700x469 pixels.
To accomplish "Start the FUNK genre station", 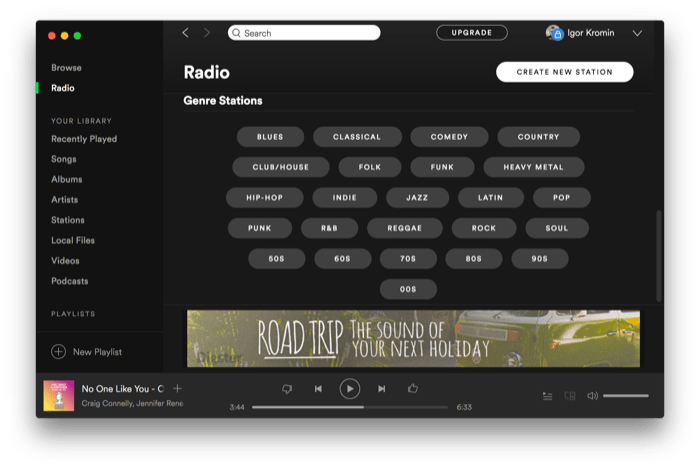I will [442, 167].
